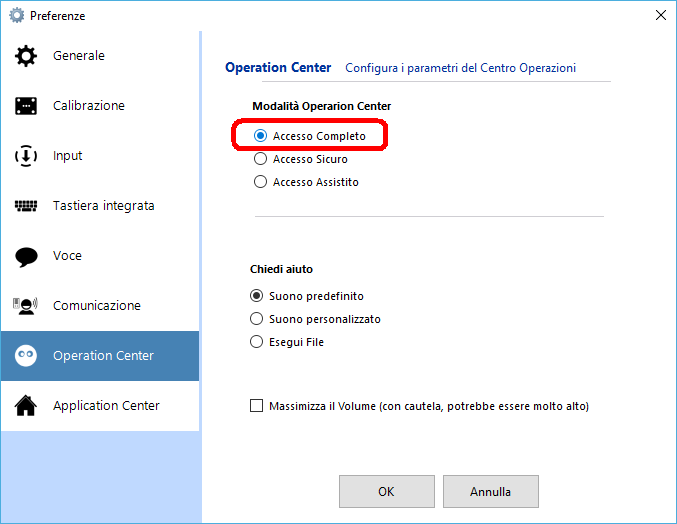
Task: Select the Input download-arrow icon
Action: point(26,156)
